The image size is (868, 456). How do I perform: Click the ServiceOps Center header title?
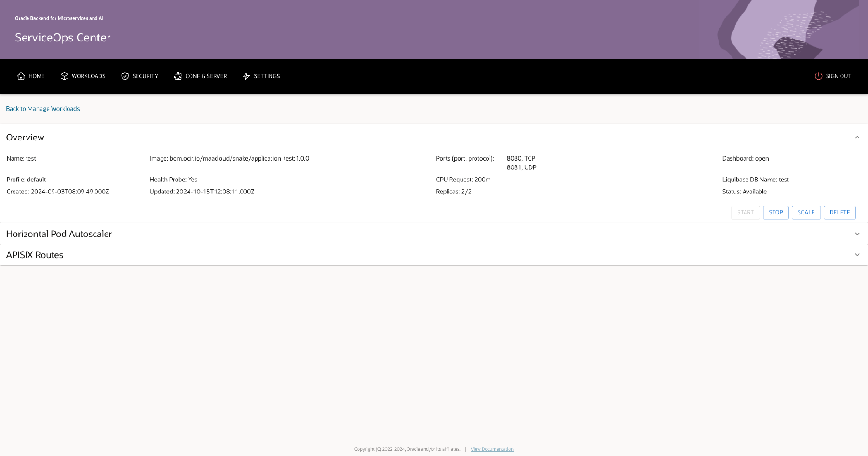[x=63, y=37]
